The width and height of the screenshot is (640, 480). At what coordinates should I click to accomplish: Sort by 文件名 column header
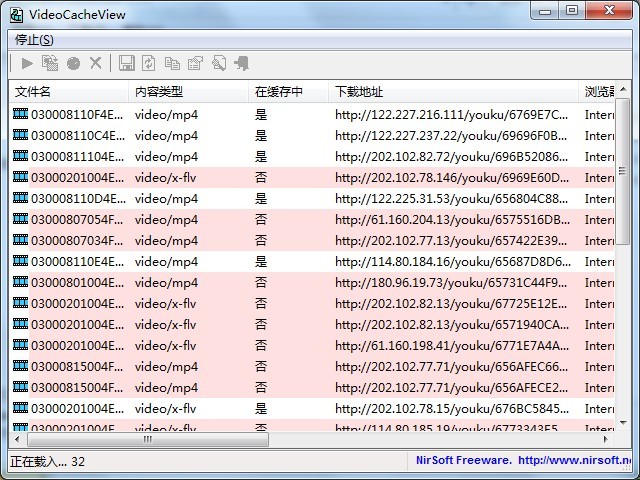point(68,92)
